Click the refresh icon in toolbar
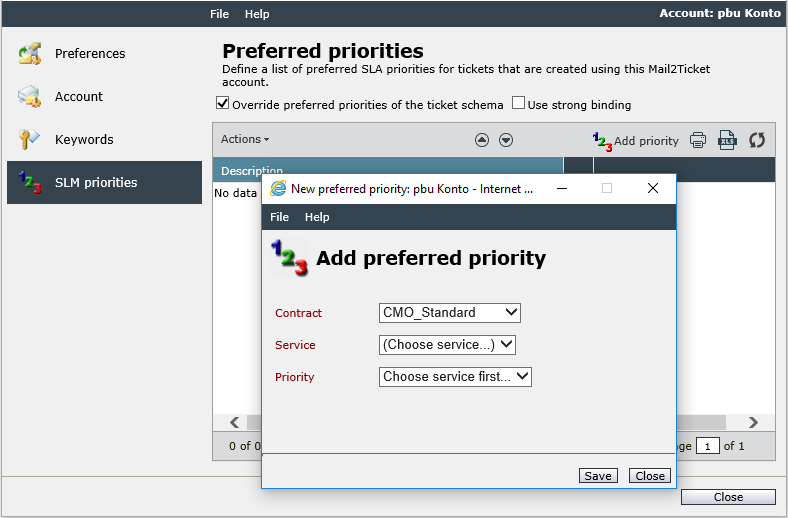The height and width of the screenshot is (518, 788). 757,140
